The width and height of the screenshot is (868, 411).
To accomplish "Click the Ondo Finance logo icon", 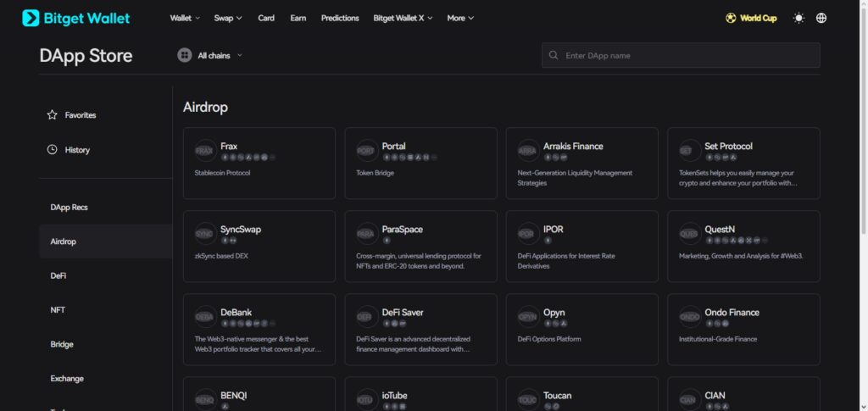I will [688, 316].
